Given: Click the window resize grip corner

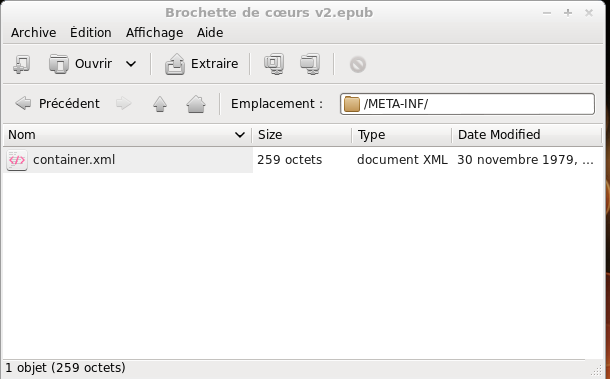Looking at the screenshot, I should (x=596, y=370).
